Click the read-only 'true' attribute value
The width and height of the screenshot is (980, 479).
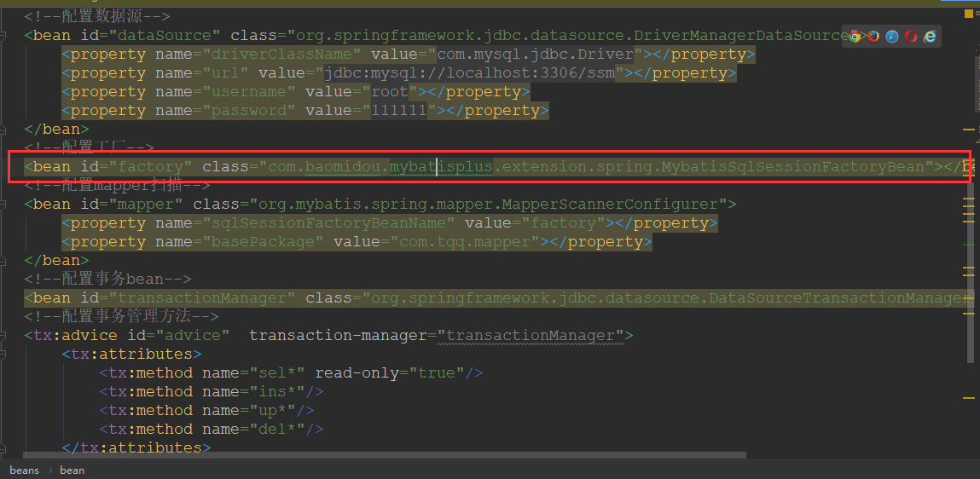click(437, 372)
